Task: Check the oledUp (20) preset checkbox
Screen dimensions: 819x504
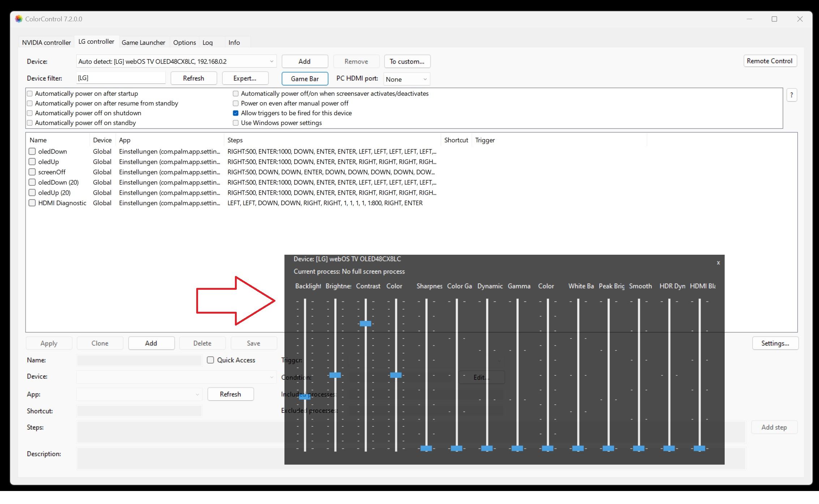Action: click(x=32, y=193)
